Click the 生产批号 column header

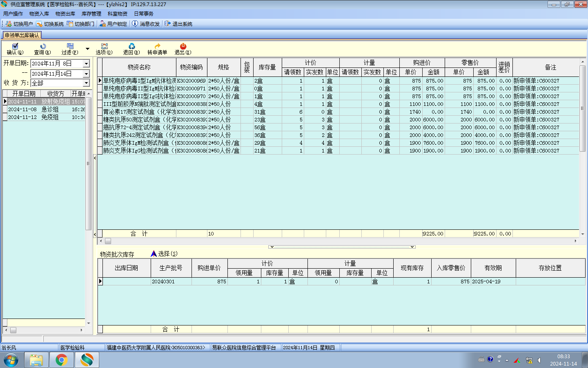pos(171,268)
